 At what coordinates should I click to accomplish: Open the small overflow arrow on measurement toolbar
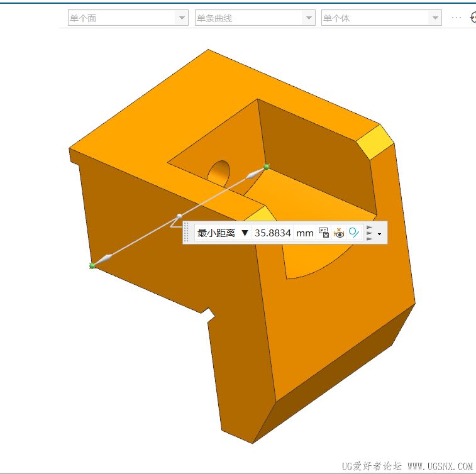click(379, 234)
